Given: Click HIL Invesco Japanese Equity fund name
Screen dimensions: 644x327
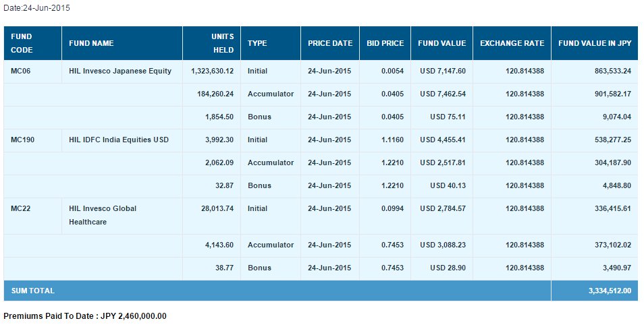Looking at the screenshot, I should [x=120, y=71].
